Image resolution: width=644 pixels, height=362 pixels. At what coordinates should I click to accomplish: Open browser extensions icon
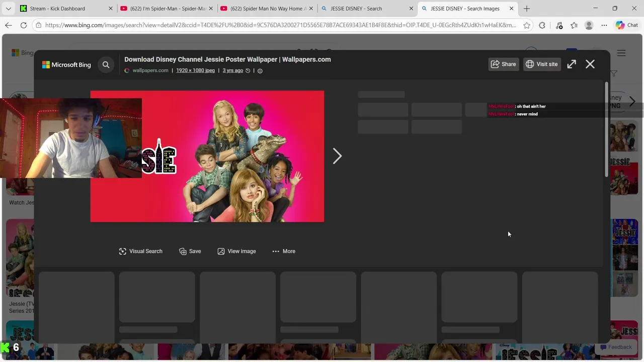pyautogui.click(x=542, y=25)
